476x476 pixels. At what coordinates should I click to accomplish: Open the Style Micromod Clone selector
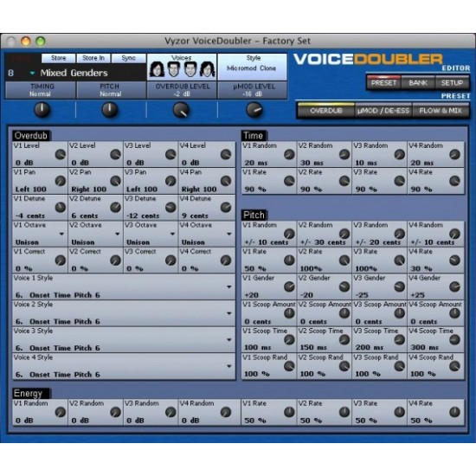pos(252,68)
